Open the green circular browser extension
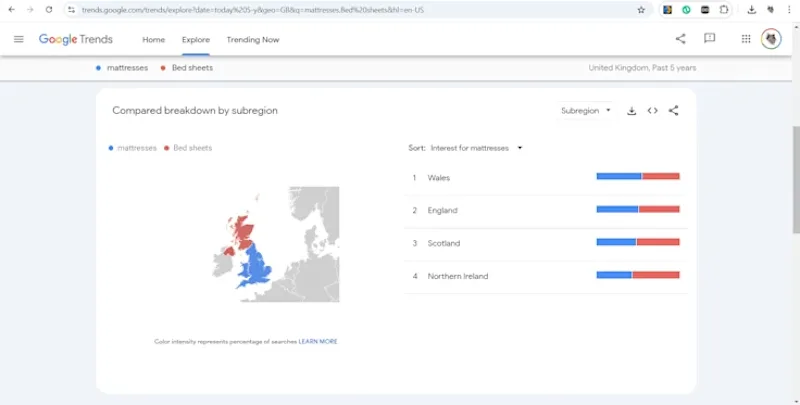Screen dimensions: 800x405 686,10
